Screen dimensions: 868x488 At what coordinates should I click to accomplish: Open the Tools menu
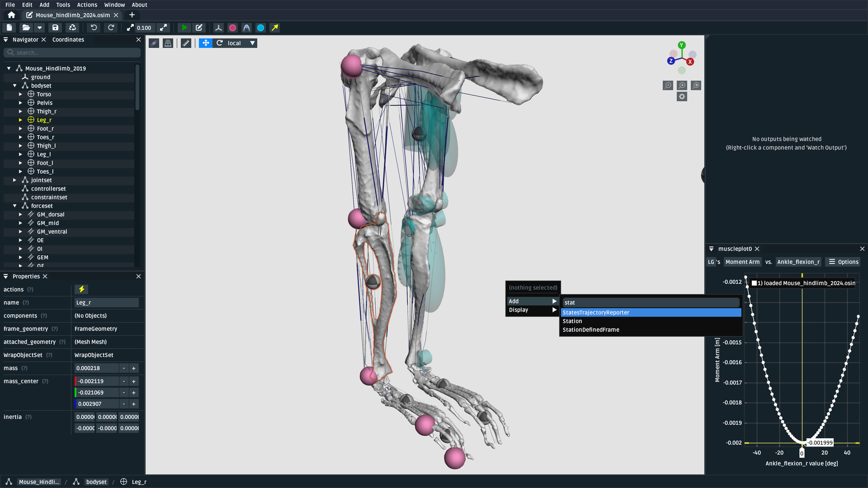[63, 5]
